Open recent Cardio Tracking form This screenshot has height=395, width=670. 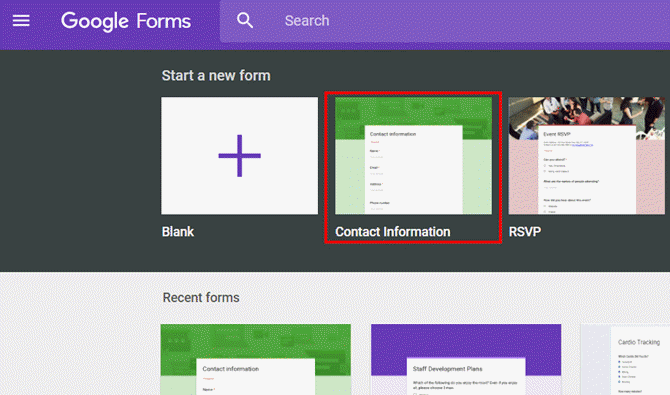625,360
